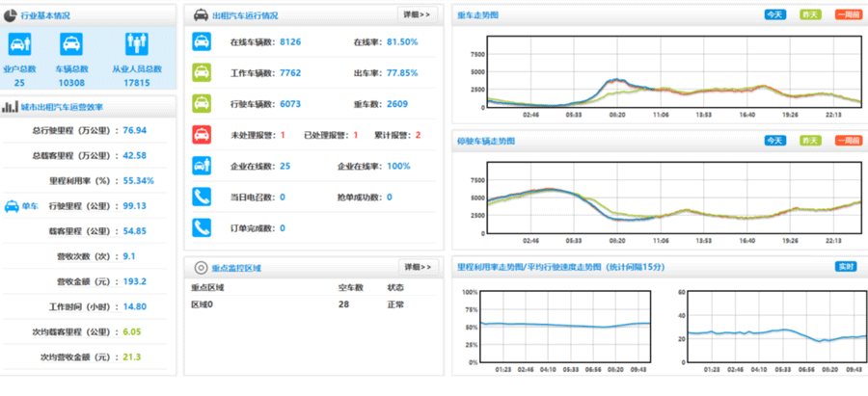Click the 车辆总数 taxi icon
Image resolution: width=868 pixels, height=396 pixels.
pos(71,44)
